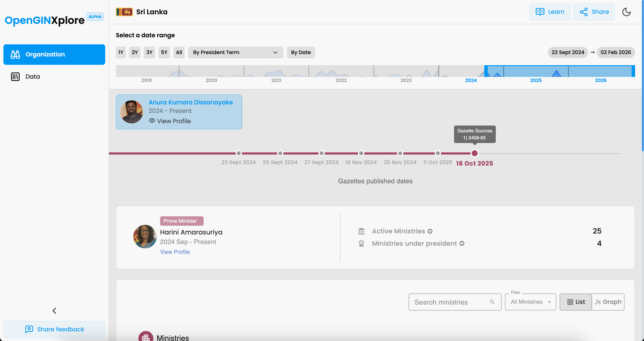
Task: Click info icon beside Ministries under president
Action: click(462, 243)
